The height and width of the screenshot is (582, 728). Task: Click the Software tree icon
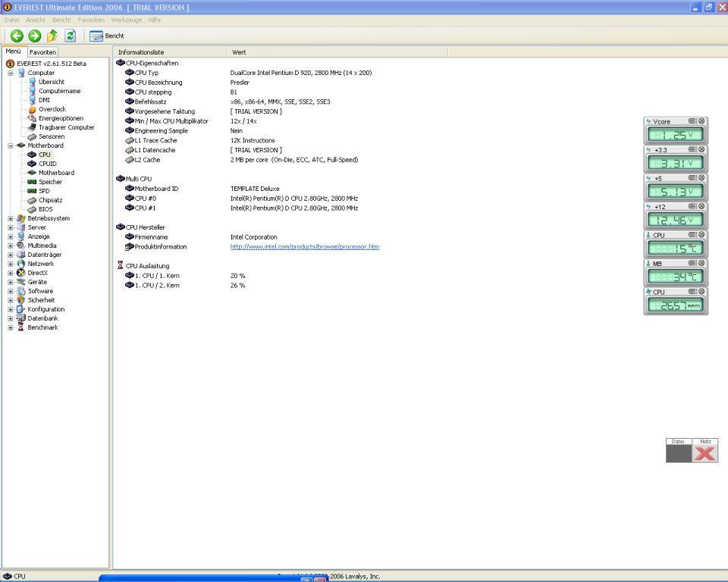tap(21, 291)
